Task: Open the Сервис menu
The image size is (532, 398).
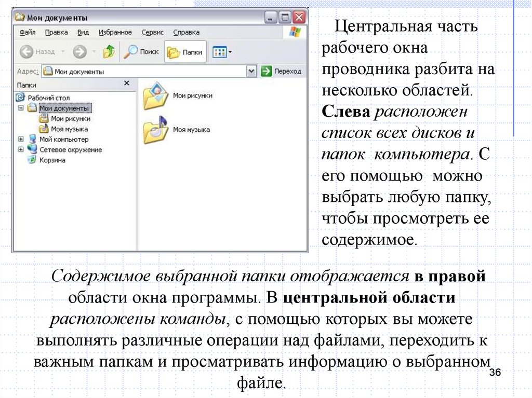Action: click(152, 32)
